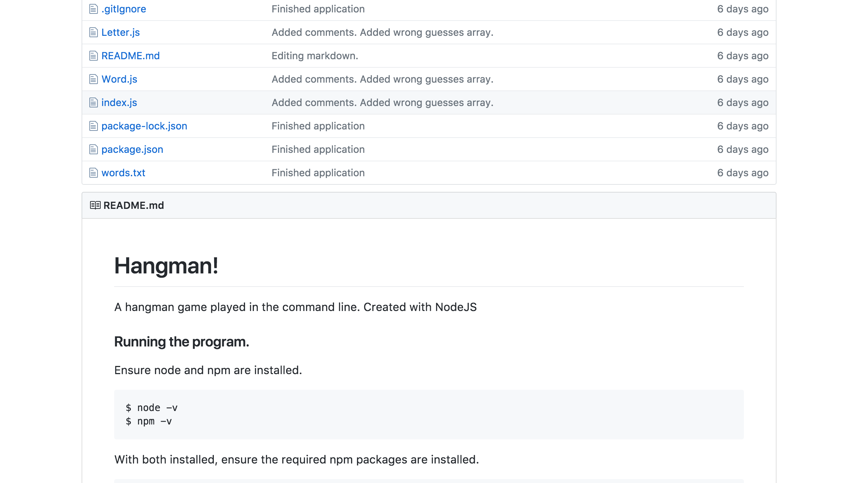The image size is (868, 483).
Task: Open commit 'Finished application' for .gitIgnore
Action: pyautogui.click(x=318, y=9)
